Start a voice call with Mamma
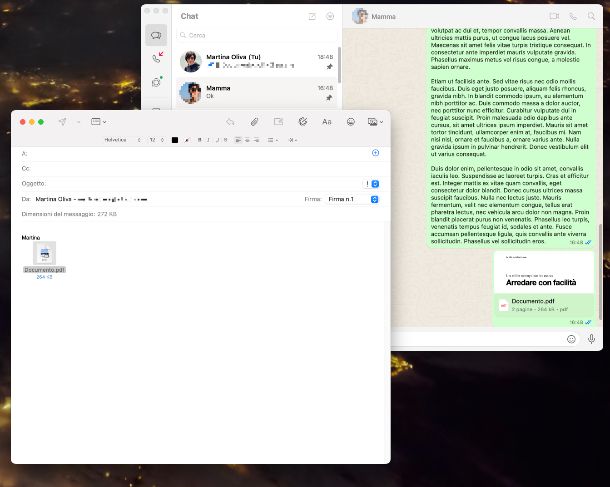Screen dimensions: 610x487 pyautogui.click(x=573, y=16)
